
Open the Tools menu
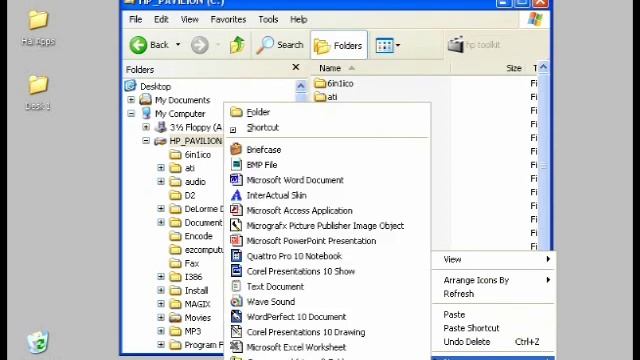pos(268,19)
